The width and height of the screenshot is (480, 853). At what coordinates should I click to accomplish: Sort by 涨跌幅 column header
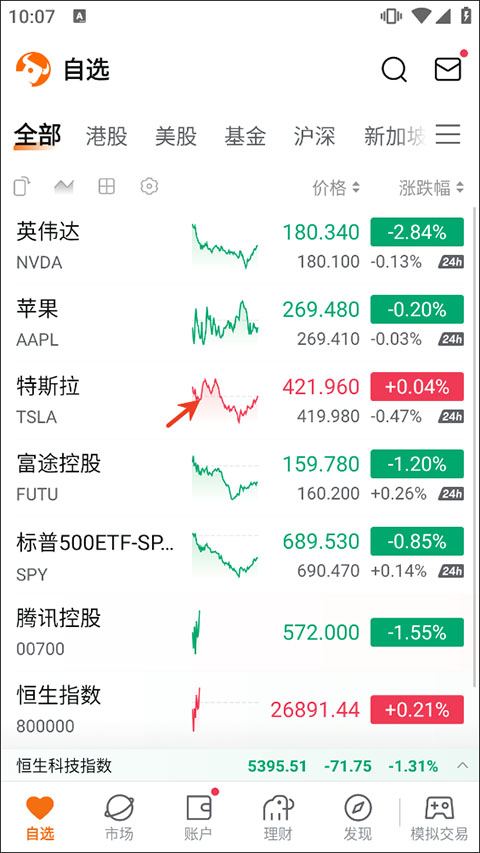(431, 188)
